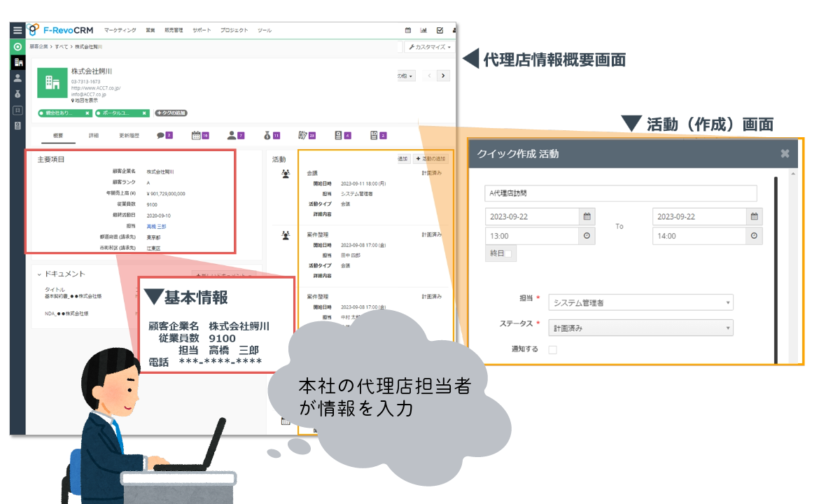This screenshot has width=840, height=504.
Task: Open the その他 dropdown near record arrows
Action: (x=407, y=76)
